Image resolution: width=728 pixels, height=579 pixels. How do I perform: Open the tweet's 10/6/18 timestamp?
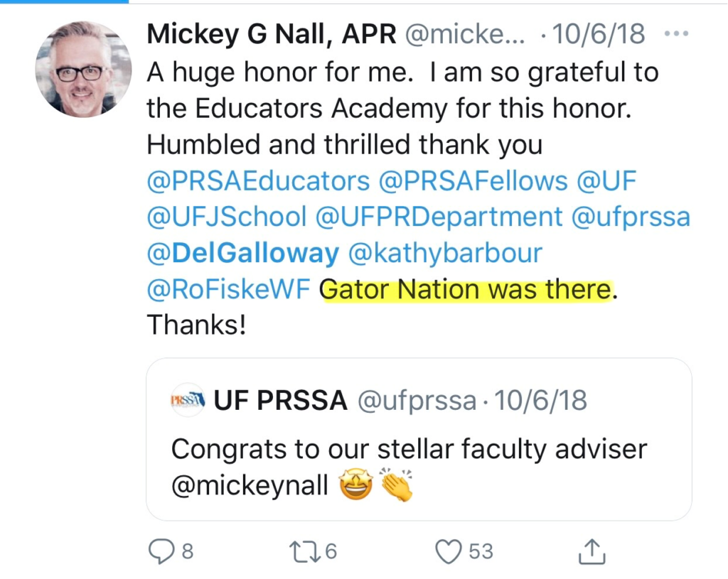click(599, 34)
